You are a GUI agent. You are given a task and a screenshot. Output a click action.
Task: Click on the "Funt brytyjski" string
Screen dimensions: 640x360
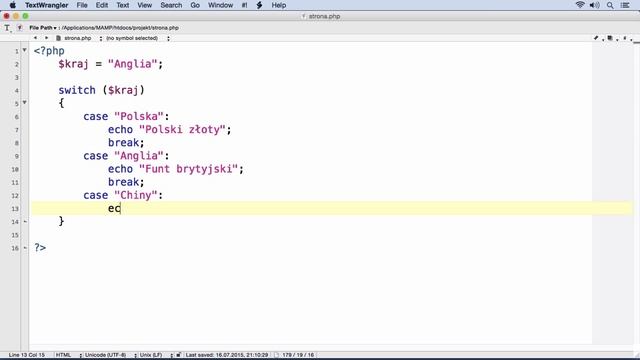188,169
